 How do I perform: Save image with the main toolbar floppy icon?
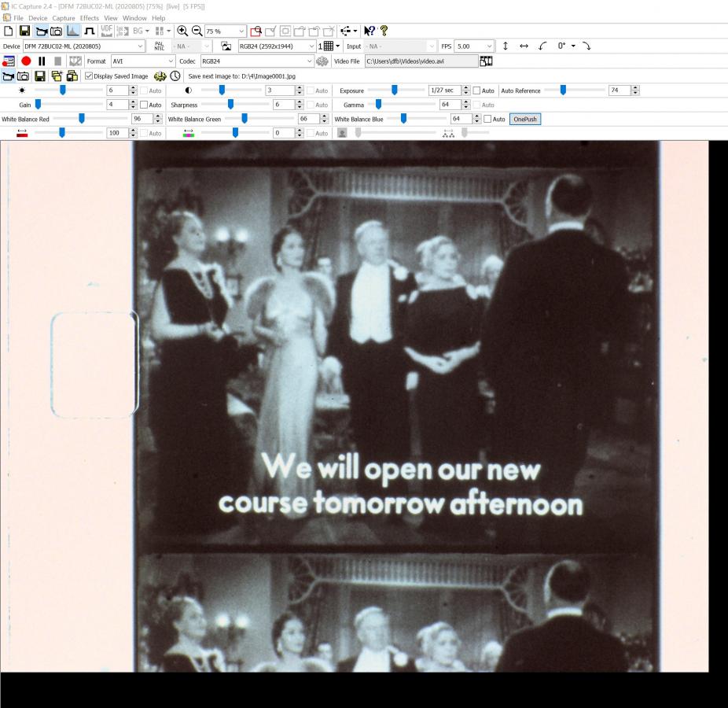point(24,31)
